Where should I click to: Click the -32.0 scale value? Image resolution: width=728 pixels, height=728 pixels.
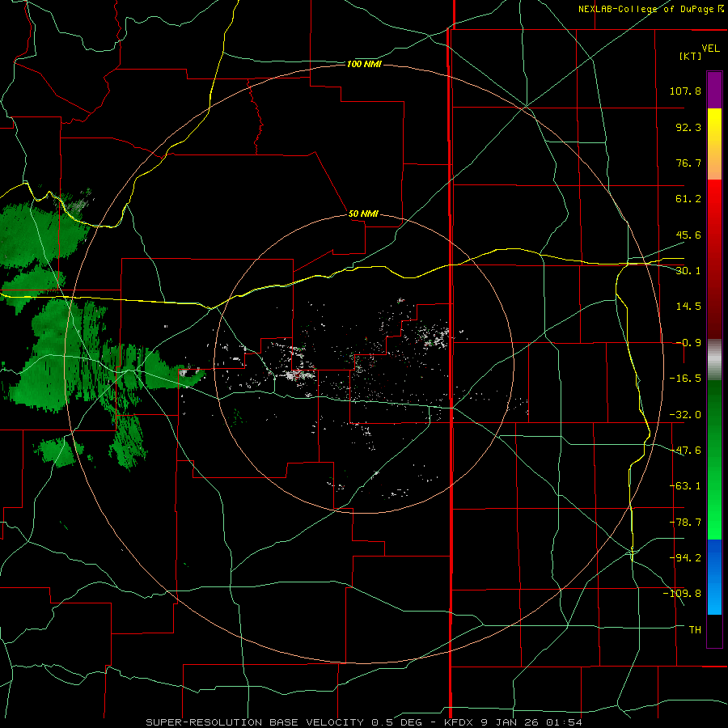[x=685, y=415]
